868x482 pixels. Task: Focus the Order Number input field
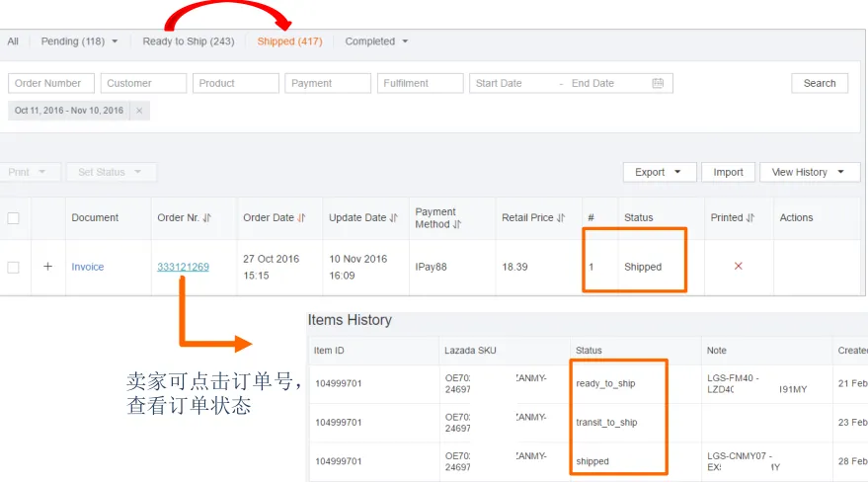click(x=51, y=83)
